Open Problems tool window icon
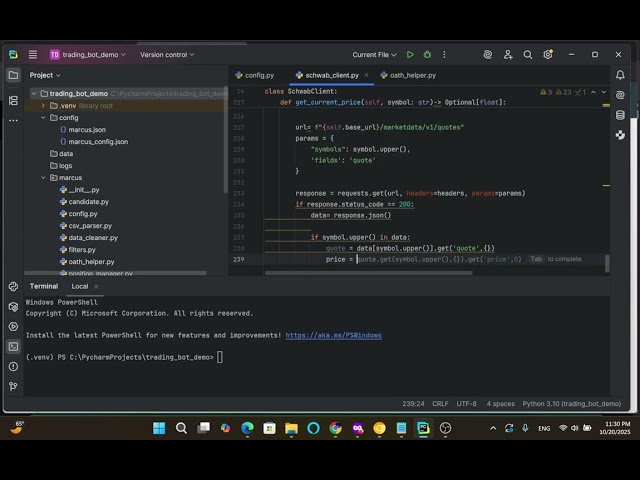640x480 pixels. (13, 367)
